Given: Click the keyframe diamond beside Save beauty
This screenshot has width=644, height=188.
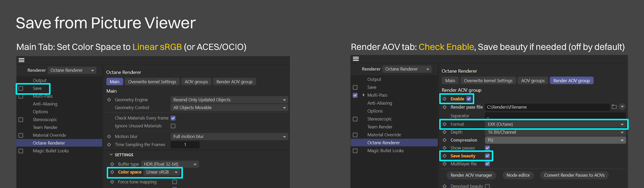Looking at the screenshot, I should (x=444, y=156).
